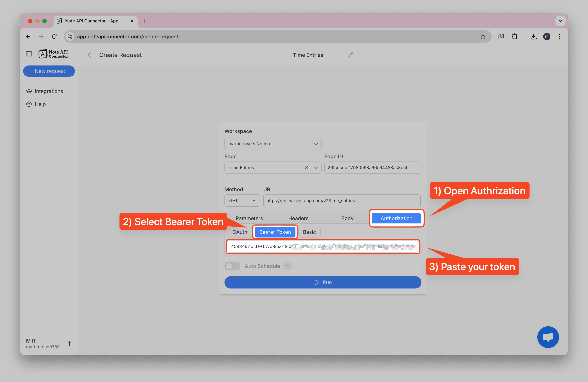Choose the OAuth authorization type

point(240,232)
